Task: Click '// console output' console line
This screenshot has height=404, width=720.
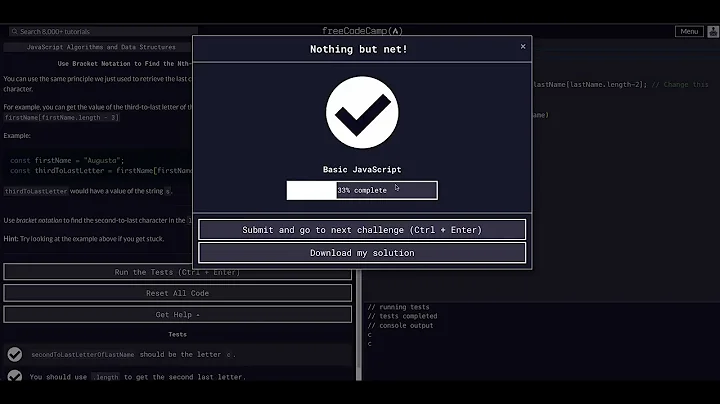Action: tap(400, 325)
